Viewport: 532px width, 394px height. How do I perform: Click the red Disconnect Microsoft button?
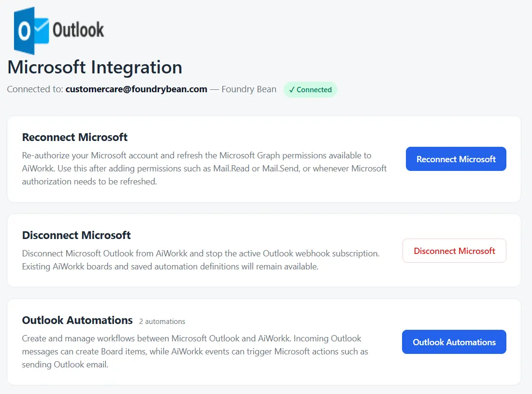[x=454, y=251]
